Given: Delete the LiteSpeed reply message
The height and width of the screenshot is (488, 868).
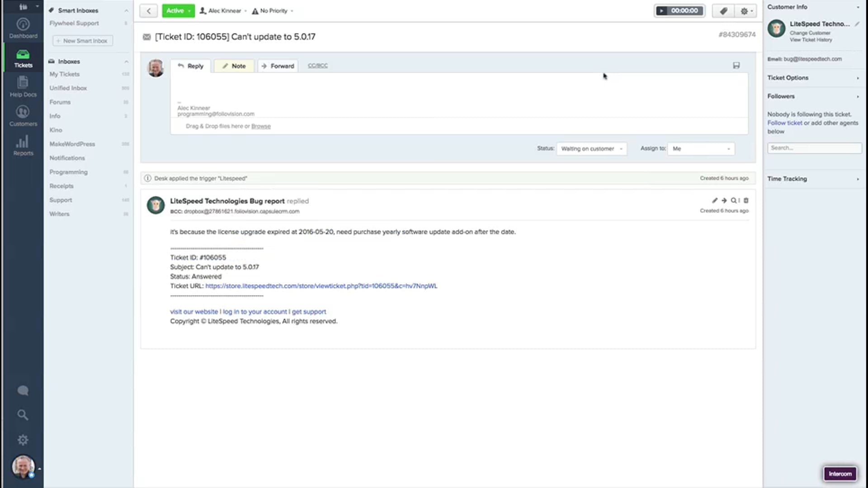Looking at the screenshot, I should (746, 200).
